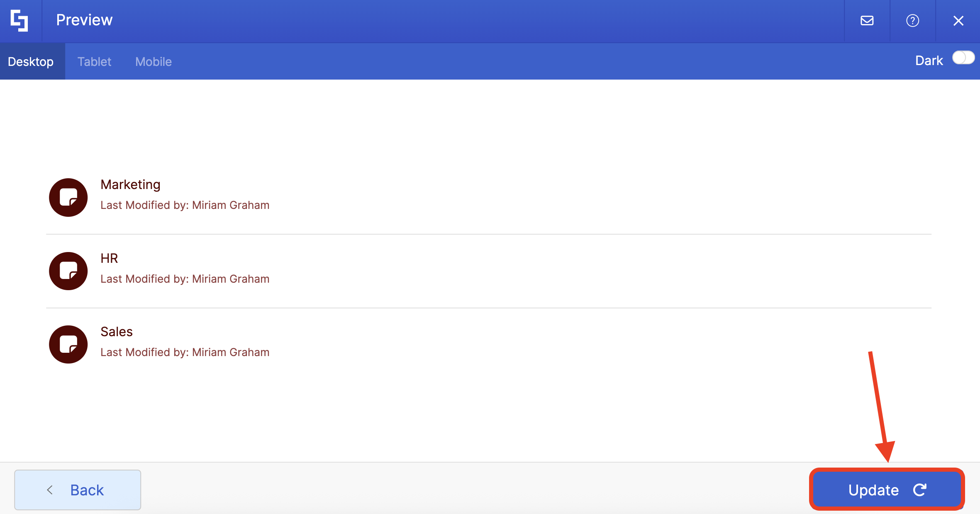Open the HR item title
Image resolution: width=980 pixels, height=514 pixels.
point(109,258)
